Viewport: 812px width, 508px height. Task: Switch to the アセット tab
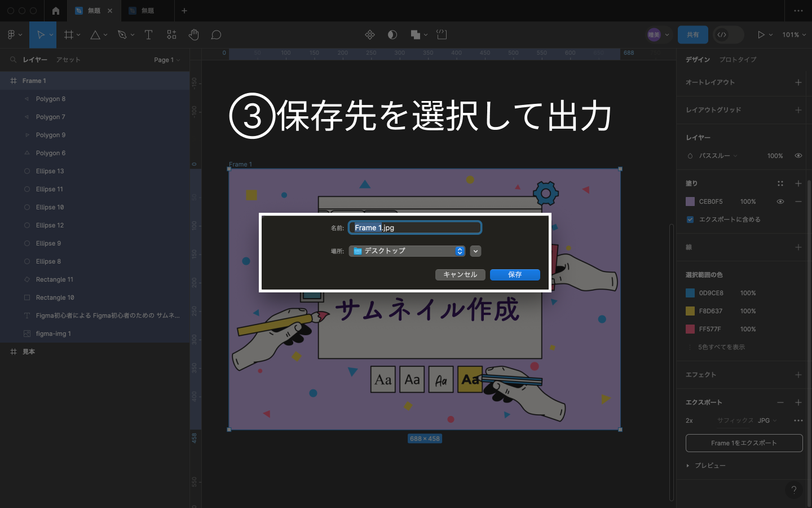pos(68,60)
